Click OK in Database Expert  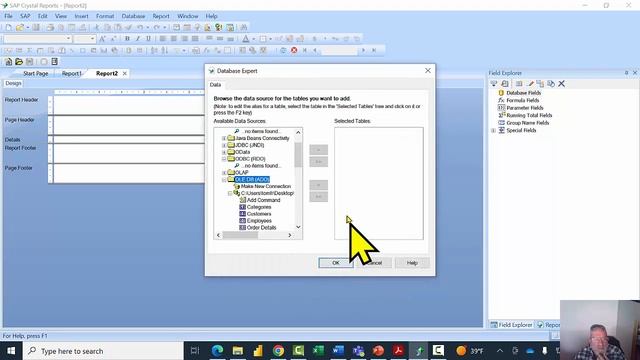coord(336,263)
